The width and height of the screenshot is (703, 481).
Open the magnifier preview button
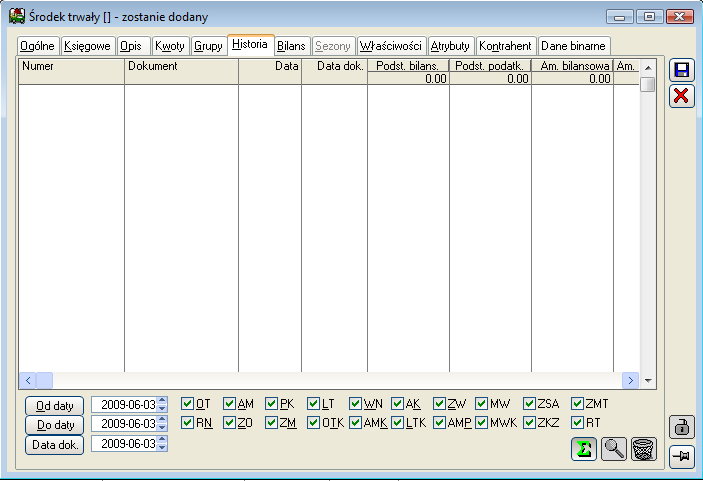[614, 449]
